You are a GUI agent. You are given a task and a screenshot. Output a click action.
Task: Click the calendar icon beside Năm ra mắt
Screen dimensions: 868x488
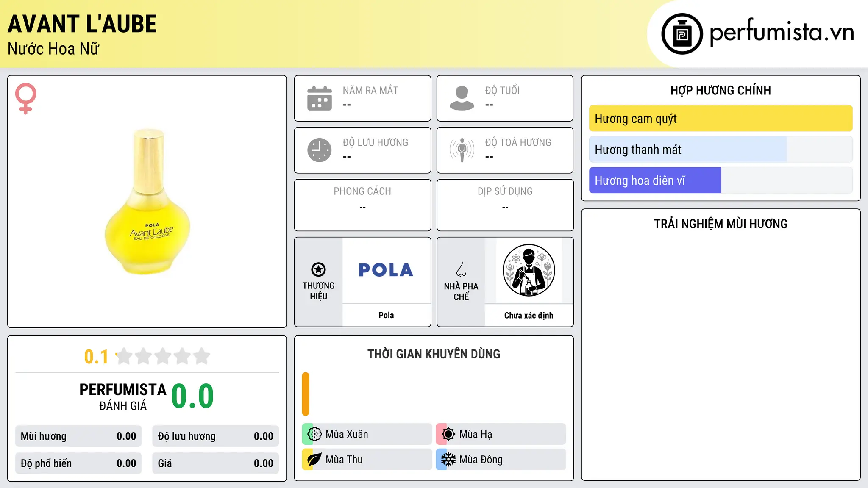tap(320, 98)
